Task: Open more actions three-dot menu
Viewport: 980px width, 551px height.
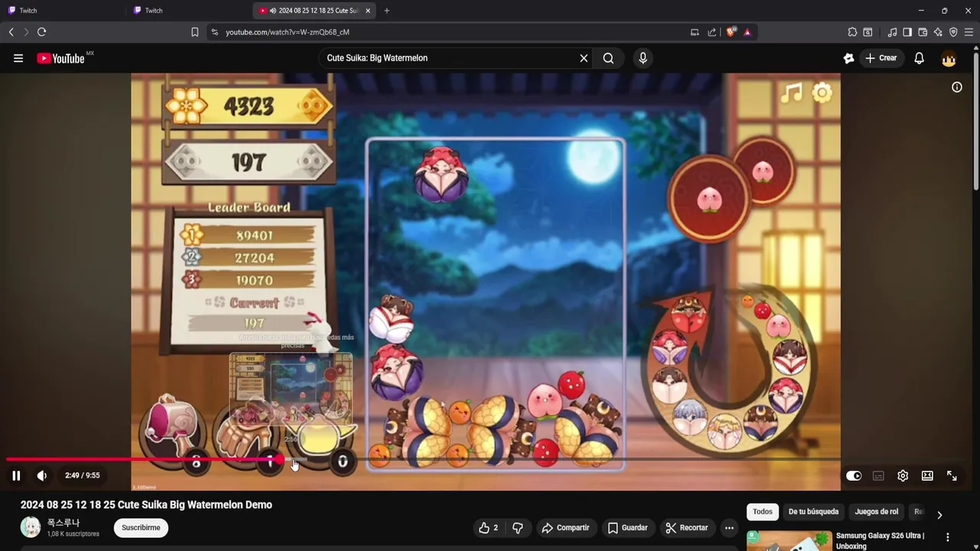Action: coord(730,528)
